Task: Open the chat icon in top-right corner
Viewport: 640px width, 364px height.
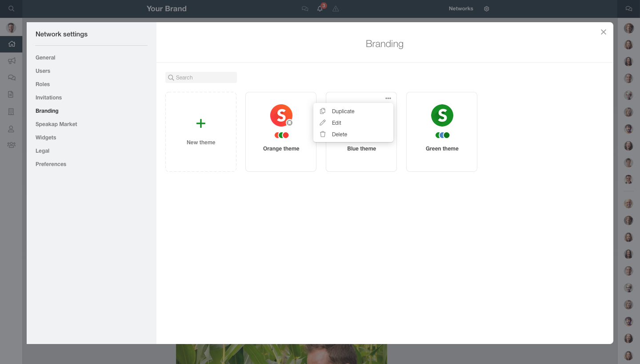Action: pyautogui.click(x=629, y=8)
